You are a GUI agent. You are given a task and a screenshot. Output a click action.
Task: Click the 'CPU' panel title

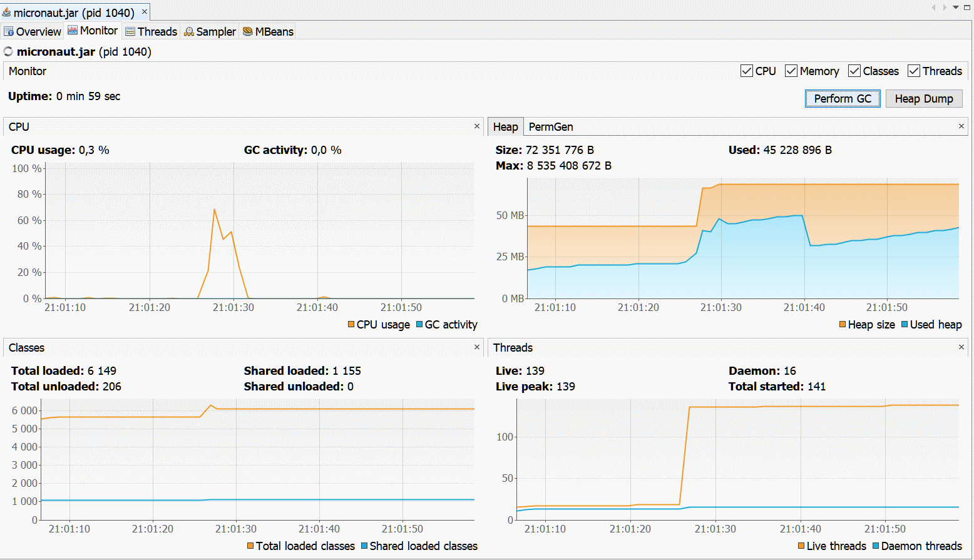(19, 127)
